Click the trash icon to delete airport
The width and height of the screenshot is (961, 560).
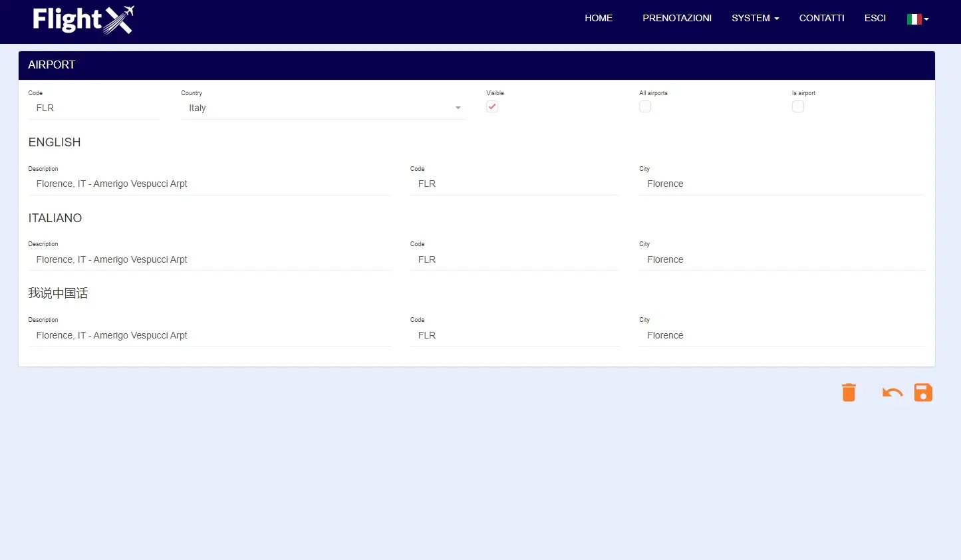(848, 392)
